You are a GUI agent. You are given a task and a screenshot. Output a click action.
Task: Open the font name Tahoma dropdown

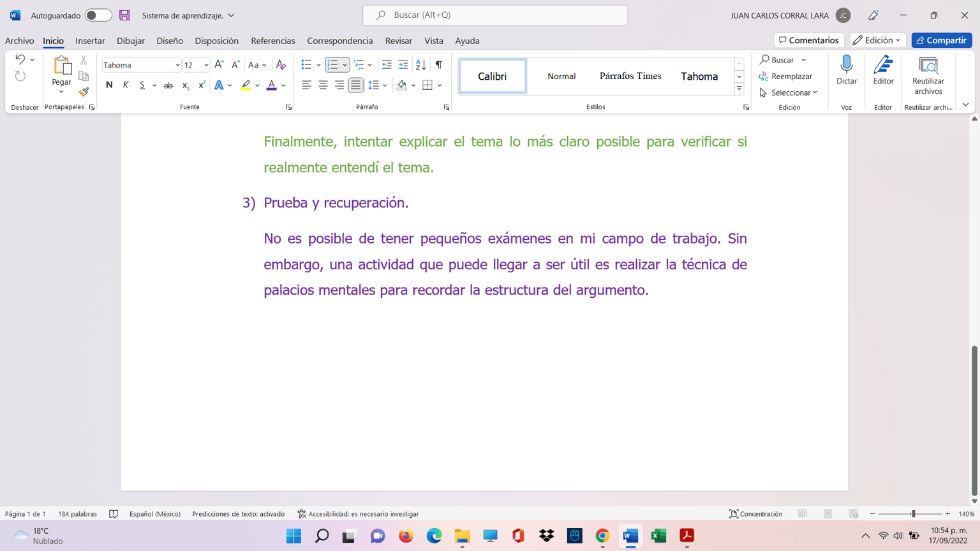pyautogui.click(x=177, y=65)
